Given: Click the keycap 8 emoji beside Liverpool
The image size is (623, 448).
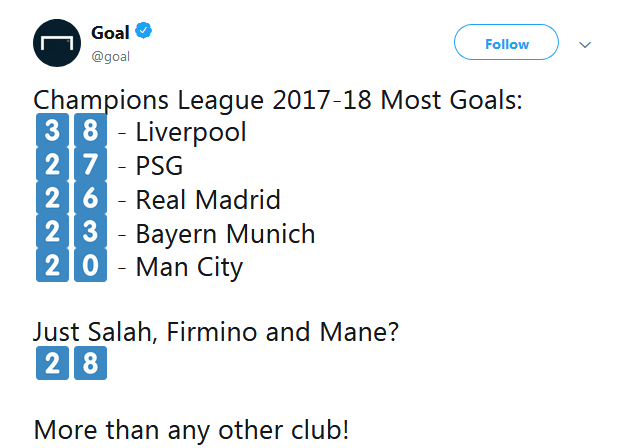Looking at the screenshot, I should point(90,132).
